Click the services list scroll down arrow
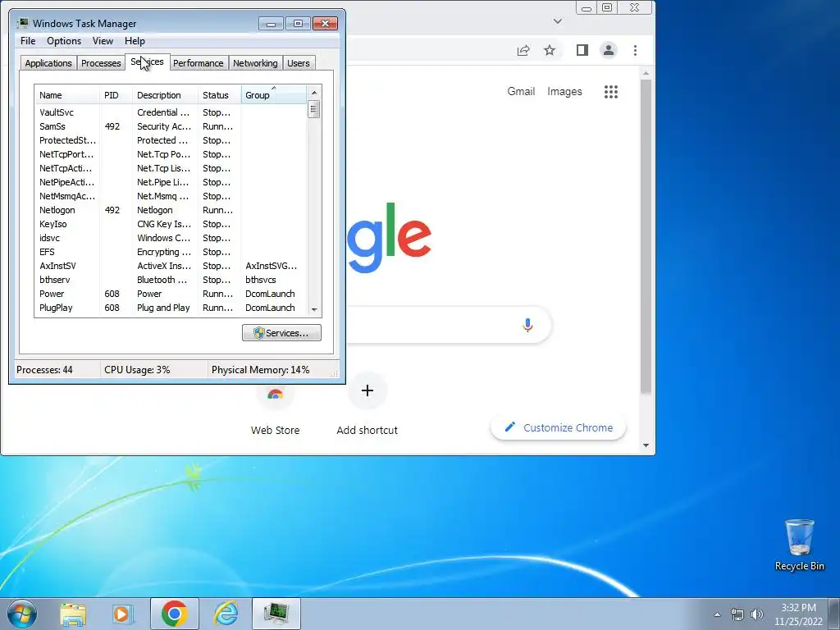Screen dimensions: 840x630 (314, 309)
